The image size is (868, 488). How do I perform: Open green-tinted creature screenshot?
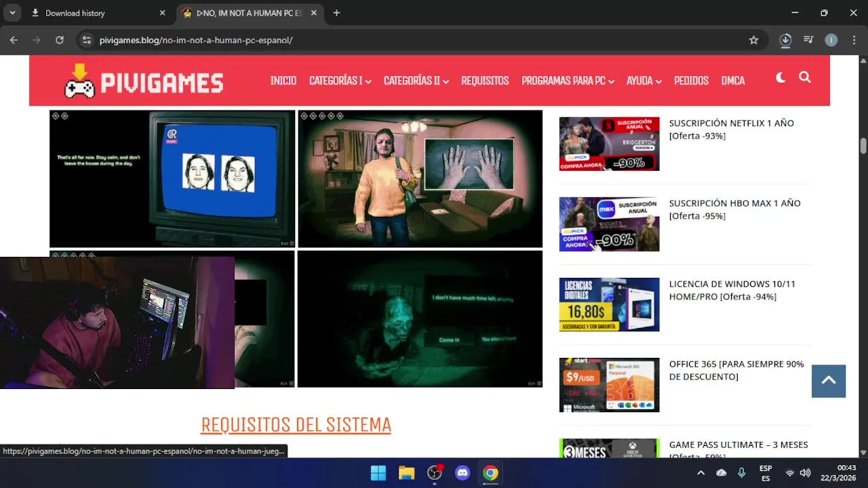pos(420,319)
